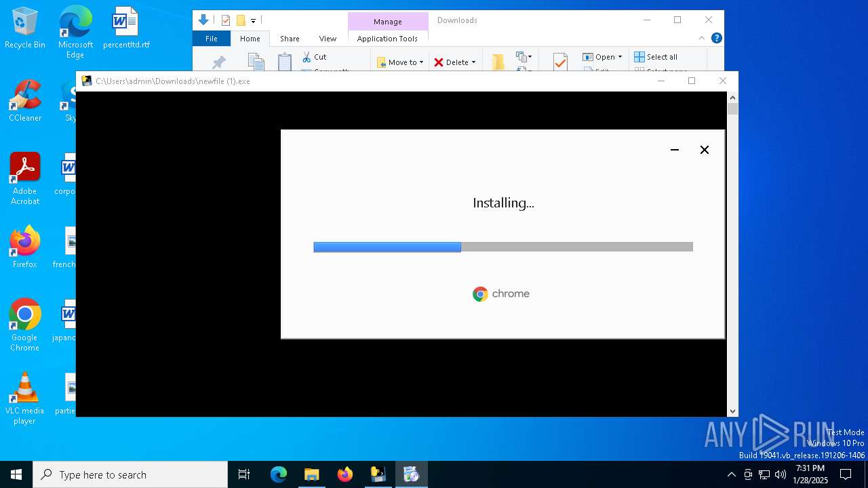This screenshot has width=868, height=488.
Task: Open the Recycle Bin desktop icon
Action: click(x=25, y=28)
